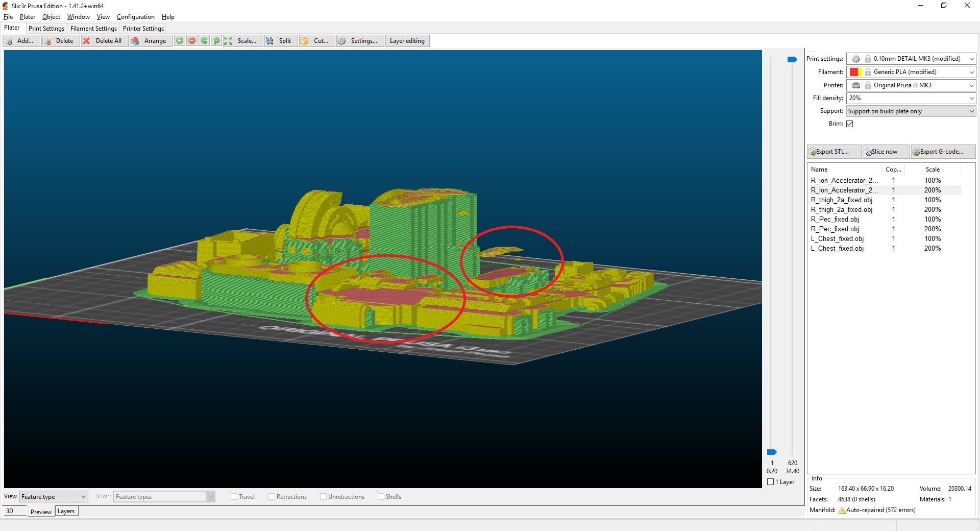Open the View Feature type dropdown
This screenshot has width=980, height=531.
coord(54,497)
